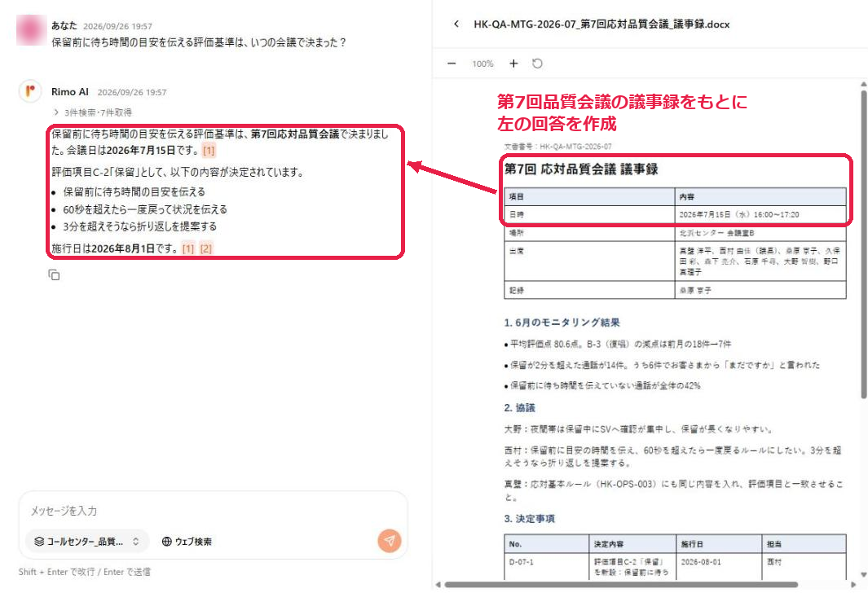Screen dimensions: 868x593
Task: Click the heading 3. 決定事項
Action: [x=529, y=519]
